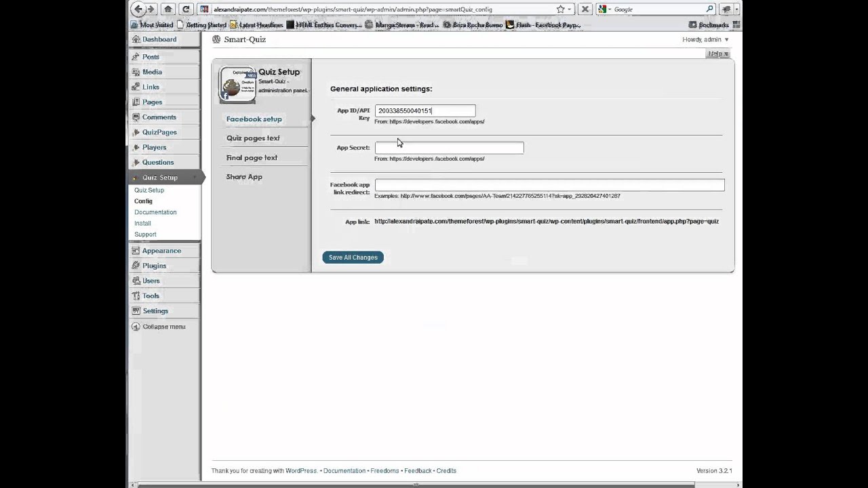Switch to the Share App tab
This screenshot has height=488, width=868.
pos(244,177)
